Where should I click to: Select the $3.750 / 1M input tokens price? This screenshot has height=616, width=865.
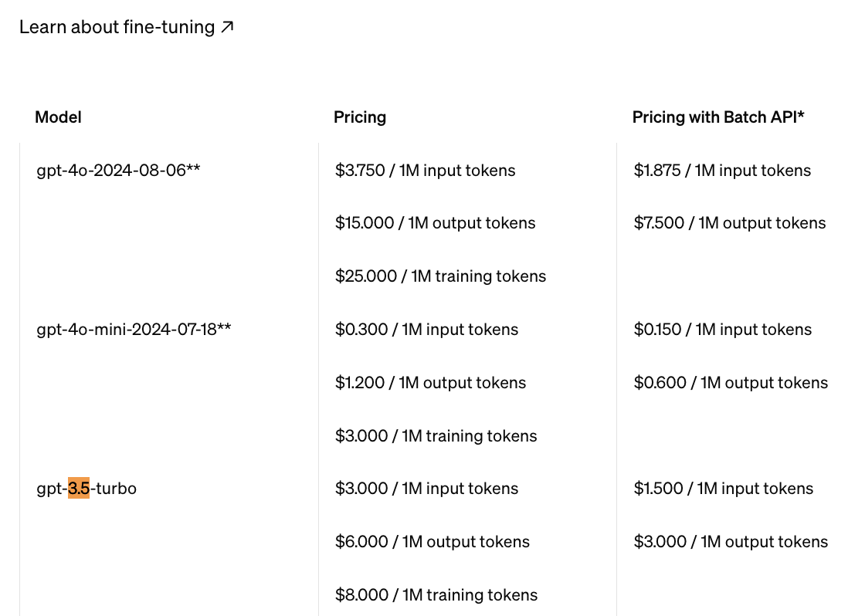coord(425,171)
